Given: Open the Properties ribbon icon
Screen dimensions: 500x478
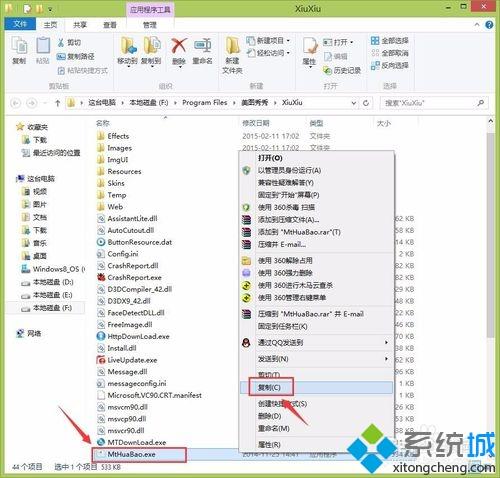Looking at the screenshot, I should (309, 52).
